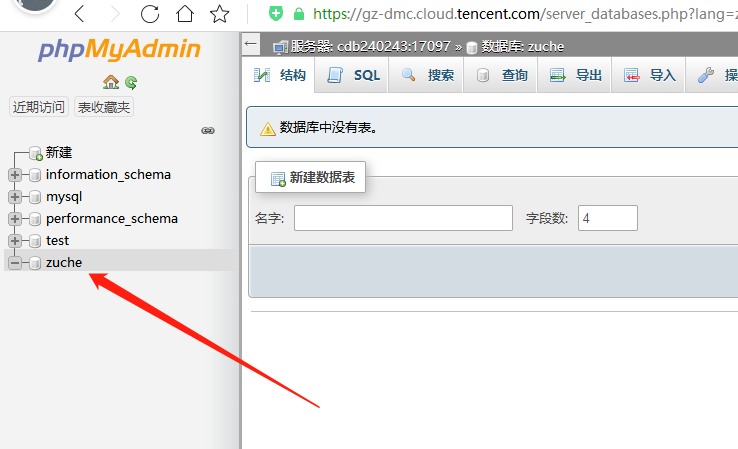Screen dimensions: 738x449
Task: Click the link chain icon in sidebar
Action: 208,130
